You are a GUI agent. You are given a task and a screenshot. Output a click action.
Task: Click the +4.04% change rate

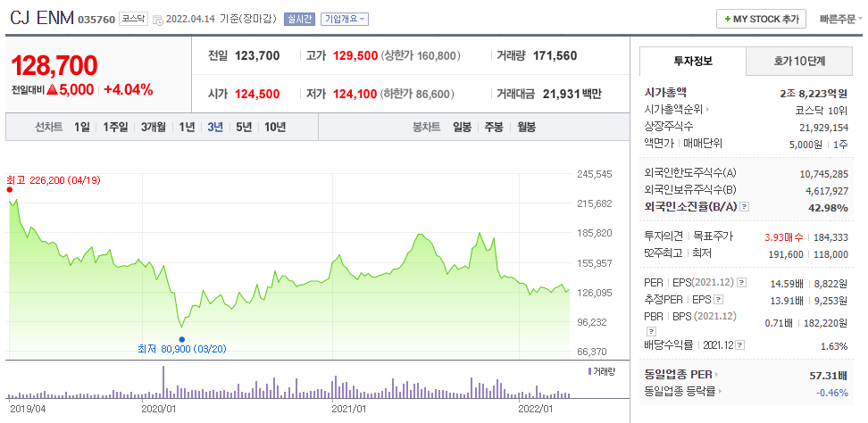coord(128,89)
